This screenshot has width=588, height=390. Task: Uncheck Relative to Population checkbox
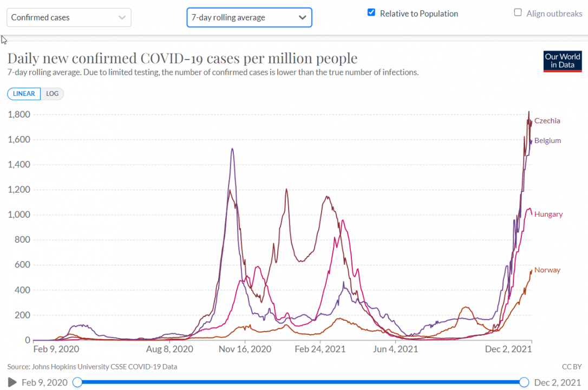click(x=371, y=12)
